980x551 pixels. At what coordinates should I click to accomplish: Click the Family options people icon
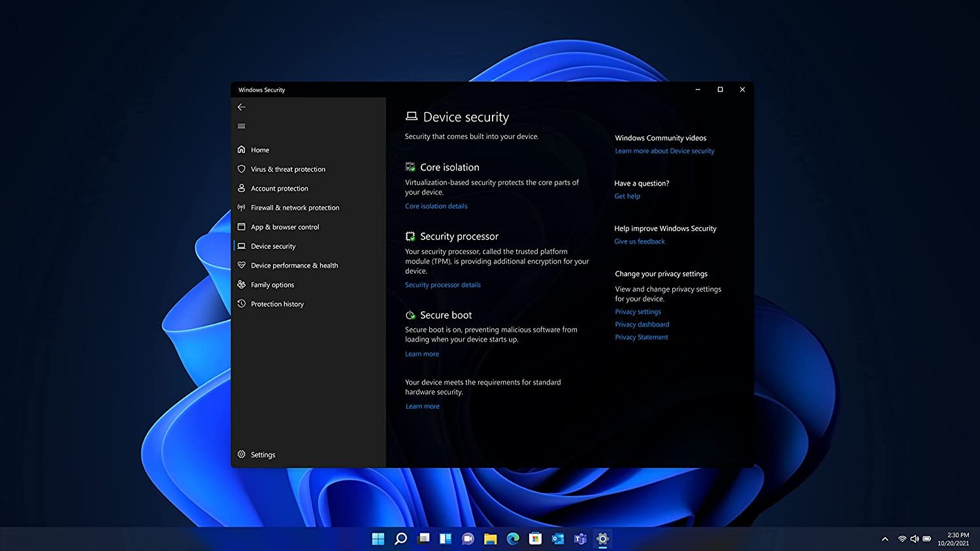[242, 285]
